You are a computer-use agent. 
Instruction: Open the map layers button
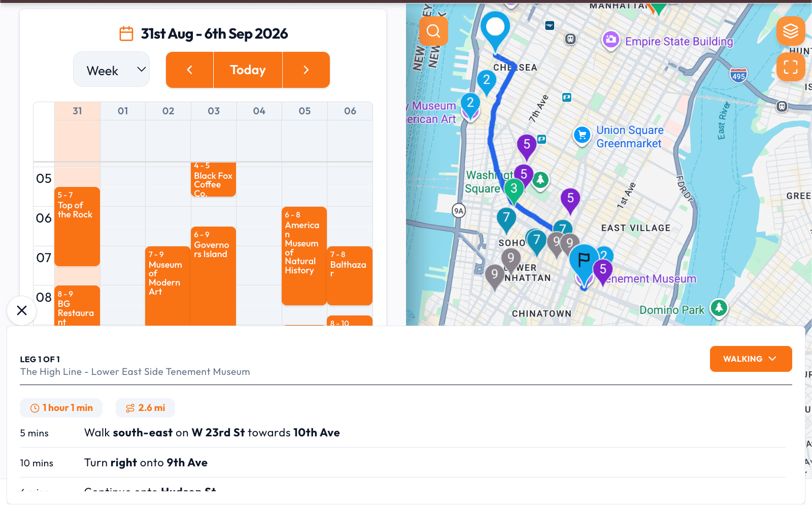791,31
